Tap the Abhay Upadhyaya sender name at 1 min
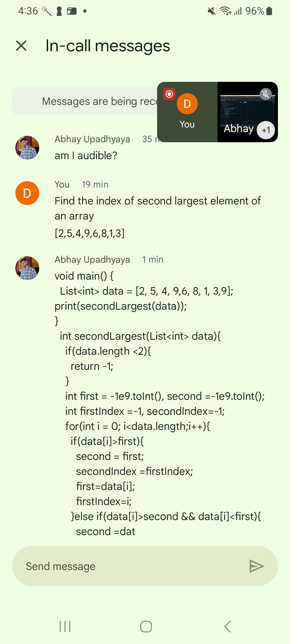290x644 pixels. click(92, 259)
